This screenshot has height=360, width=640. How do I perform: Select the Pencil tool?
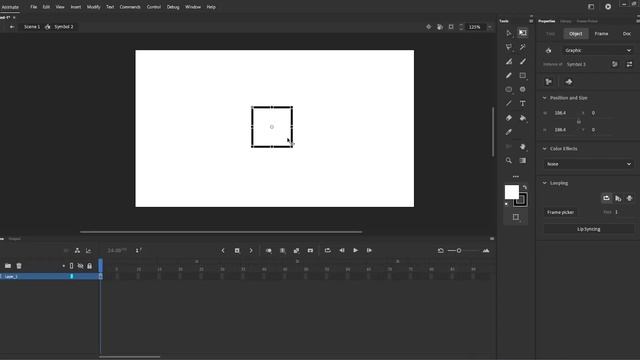tap(509, 76)
